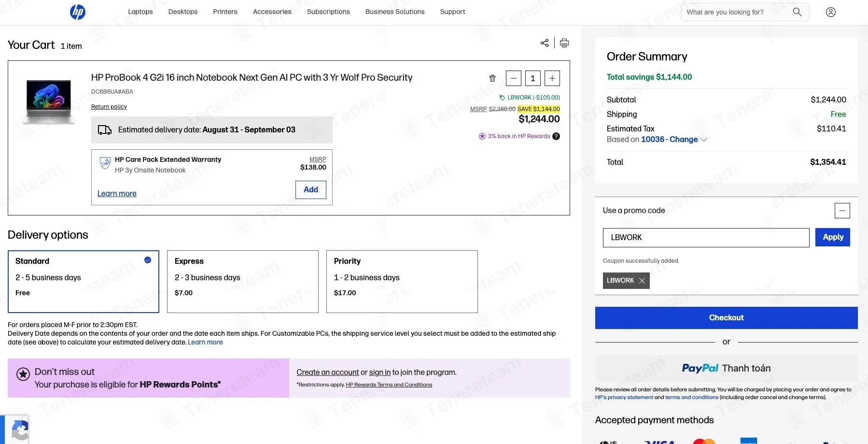
Task: Open delivery date Learn more link
Action: pyautogui.click(x=205, y=343)
